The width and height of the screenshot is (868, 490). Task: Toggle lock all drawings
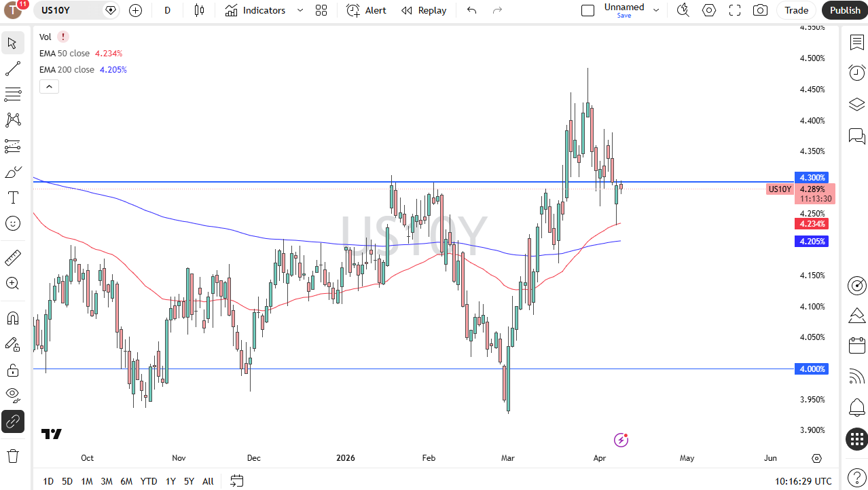[12, 370]
